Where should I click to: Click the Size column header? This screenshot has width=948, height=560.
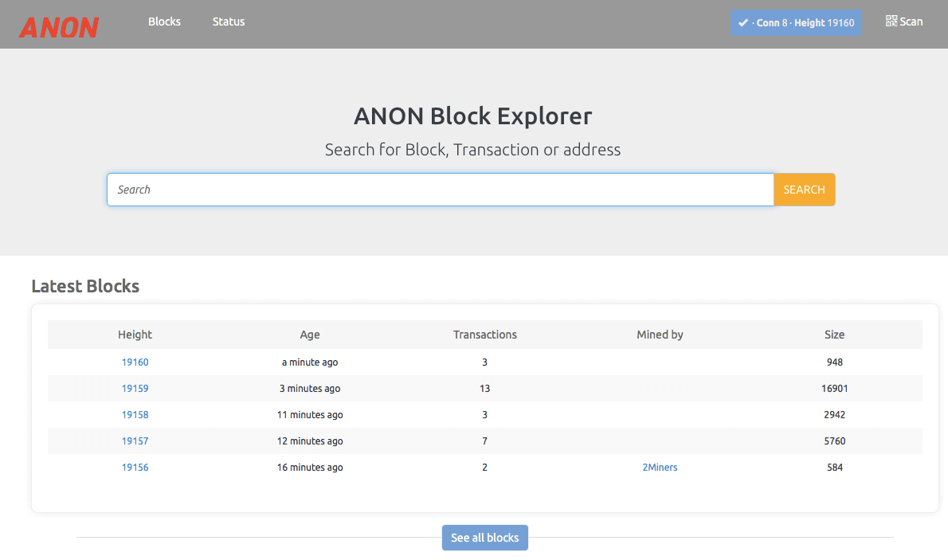tap(834, 335)
